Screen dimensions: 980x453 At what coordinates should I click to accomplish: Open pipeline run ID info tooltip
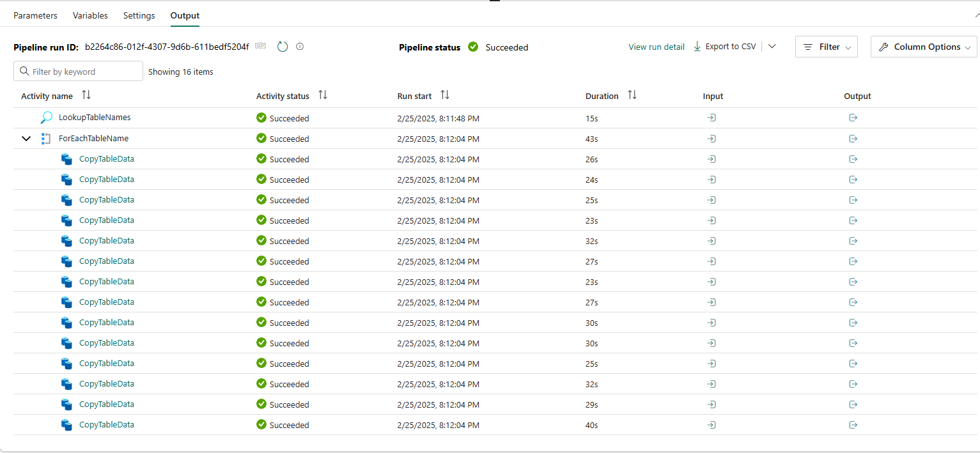click(x=299, y=46)
